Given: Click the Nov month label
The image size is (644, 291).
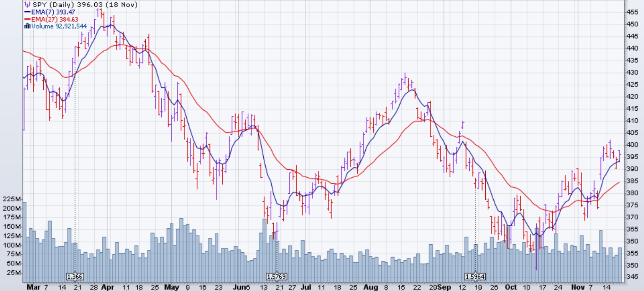Looking at the screenshot, I should point(578,287).
